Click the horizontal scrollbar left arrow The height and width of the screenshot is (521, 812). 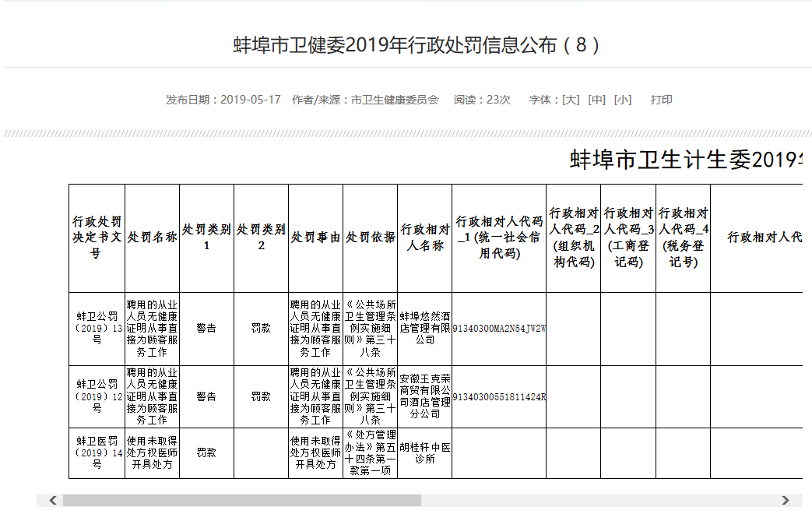click(52, 500)
